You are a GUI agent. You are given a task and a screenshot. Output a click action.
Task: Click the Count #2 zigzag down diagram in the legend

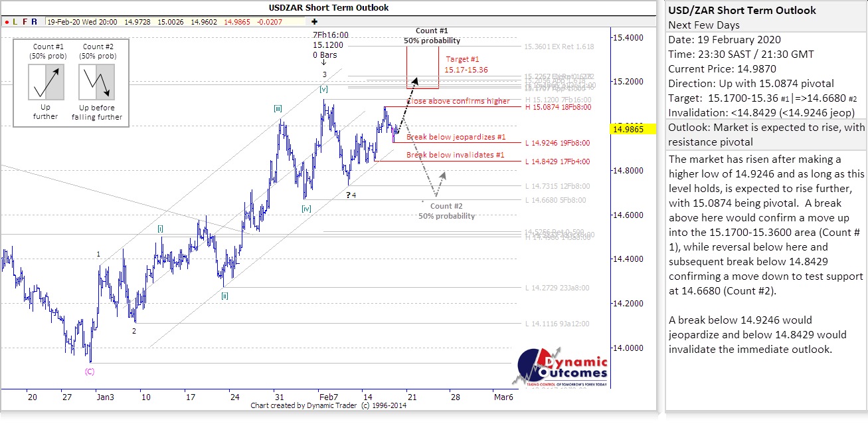(96, 82)
